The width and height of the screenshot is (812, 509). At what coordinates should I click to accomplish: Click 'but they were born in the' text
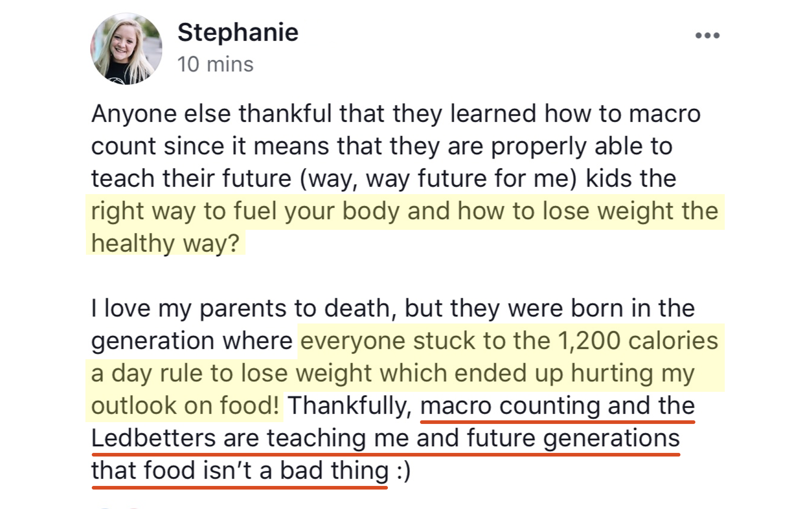(x=549, y=308)
